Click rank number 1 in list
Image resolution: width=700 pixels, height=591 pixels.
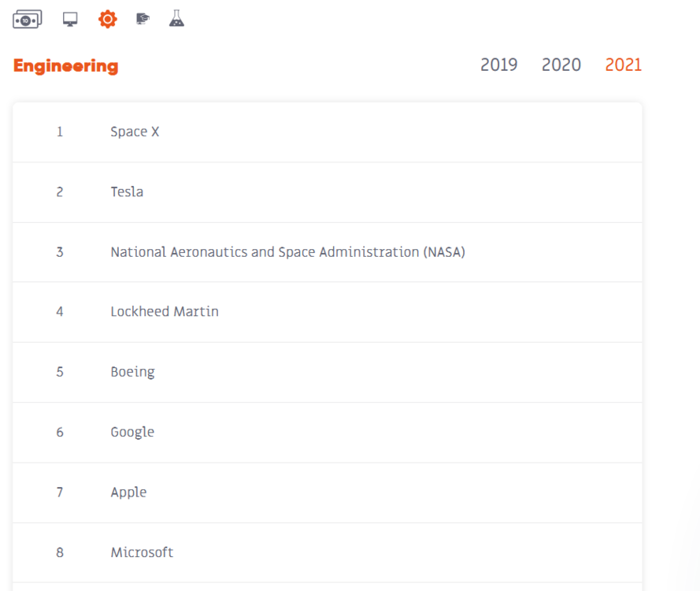(60, 132)
